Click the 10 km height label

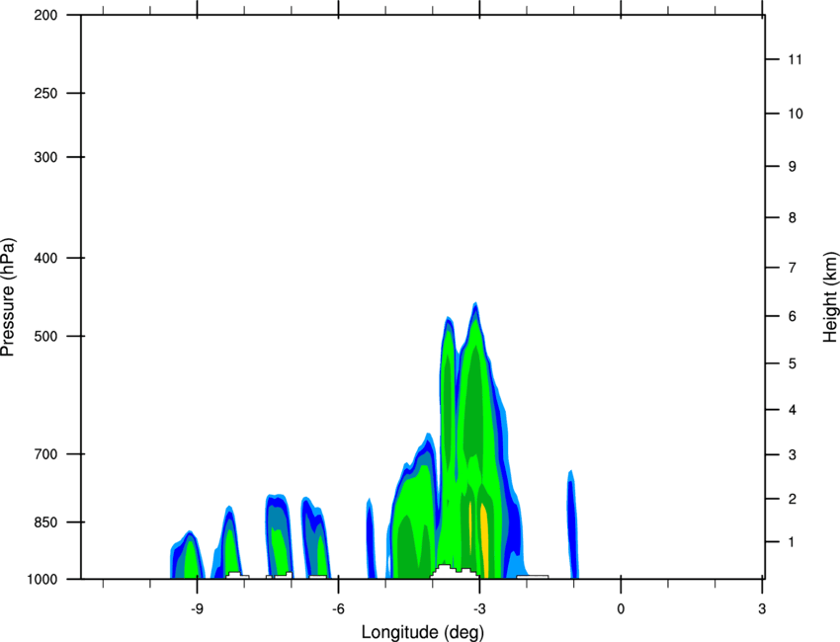coord(796,114)
